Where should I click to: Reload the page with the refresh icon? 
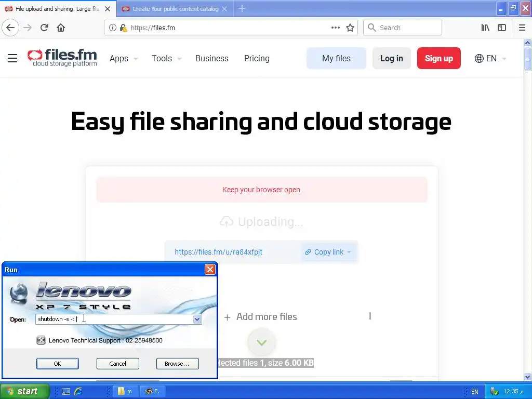pos(45,28)
